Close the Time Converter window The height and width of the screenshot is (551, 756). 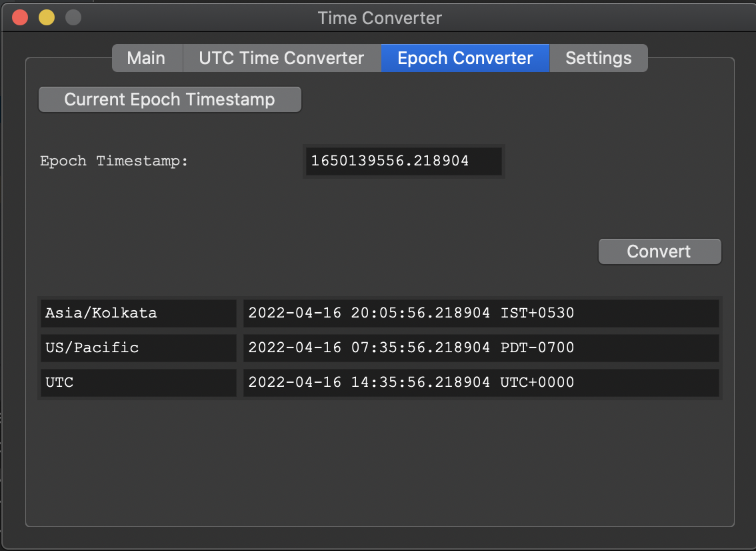point(20,17)
